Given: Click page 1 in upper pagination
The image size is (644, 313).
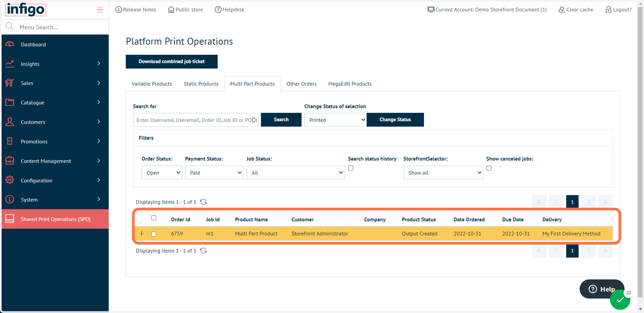Looking at the screenshot, I should coord(572,202).
